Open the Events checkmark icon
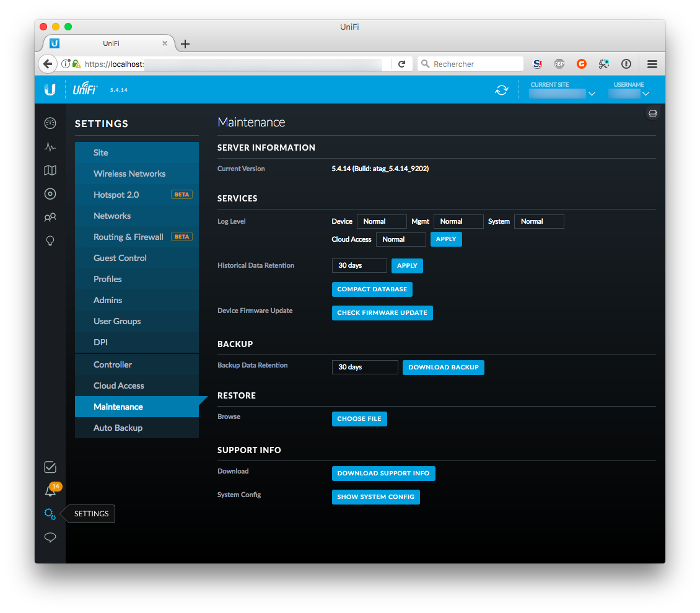The width and height of the screenshot is (700, 613). click(50, 467)
